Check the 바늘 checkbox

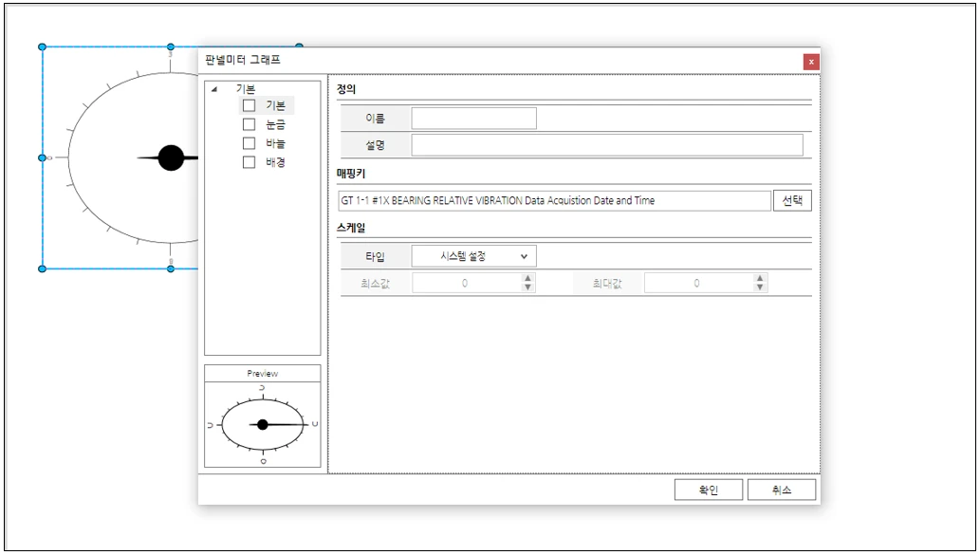click(249, 143)
